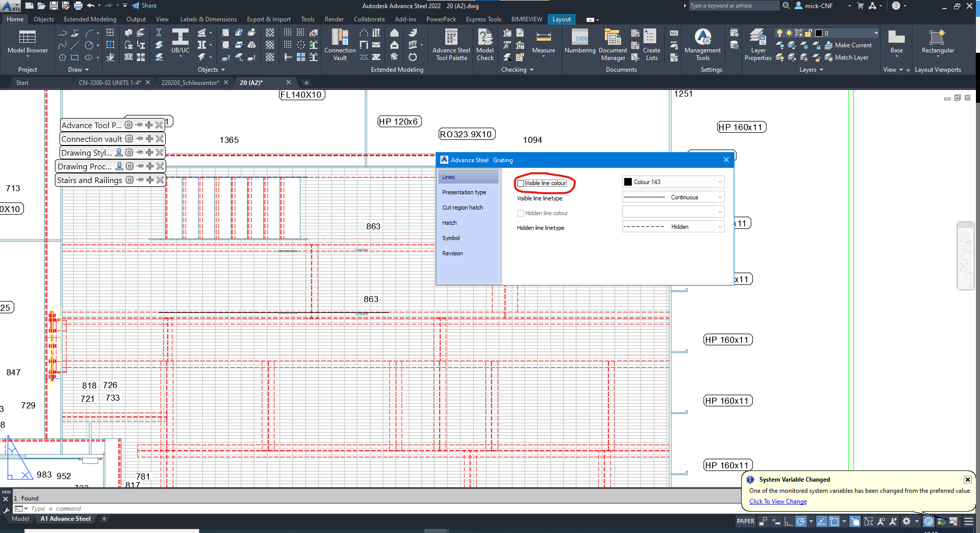980x533 pixels.
Task: Toggle the Hidden line colour checkbox
Action: point(520,213)
